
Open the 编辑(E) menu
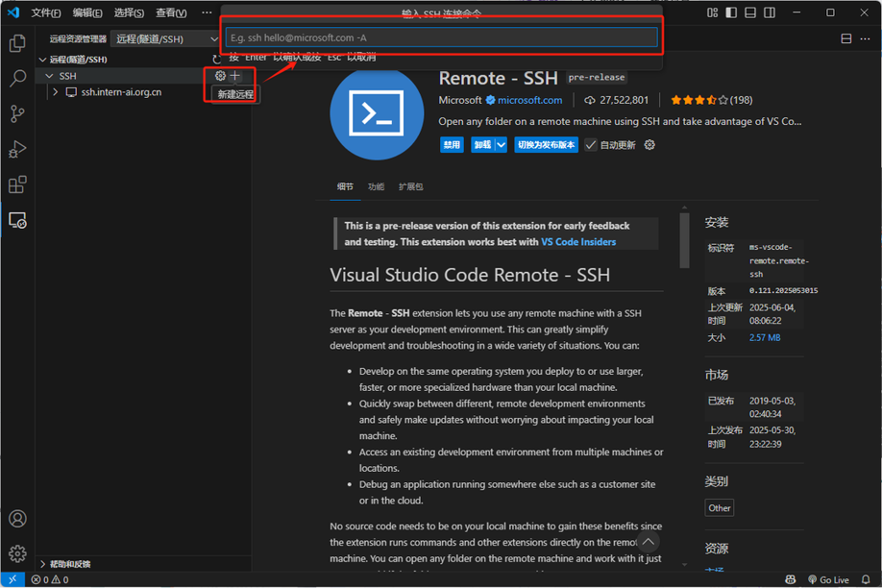coord(87,12)
